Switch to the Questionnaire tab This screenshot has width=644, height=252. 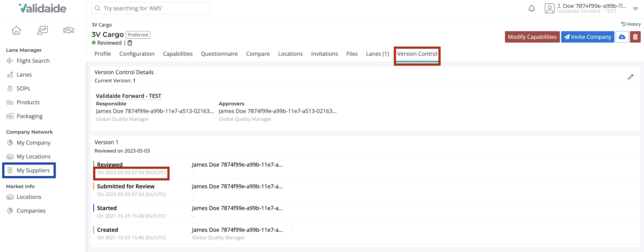pyautogui.click(x=219, y=54)
